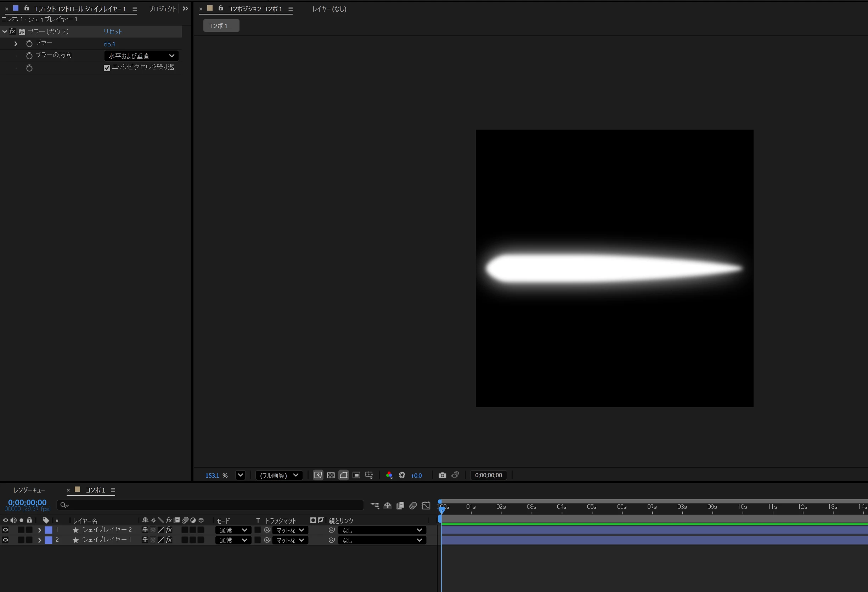Expand the シェイプレイヤー 1 layer properties
868x592 pixels.
pos(39,540)
